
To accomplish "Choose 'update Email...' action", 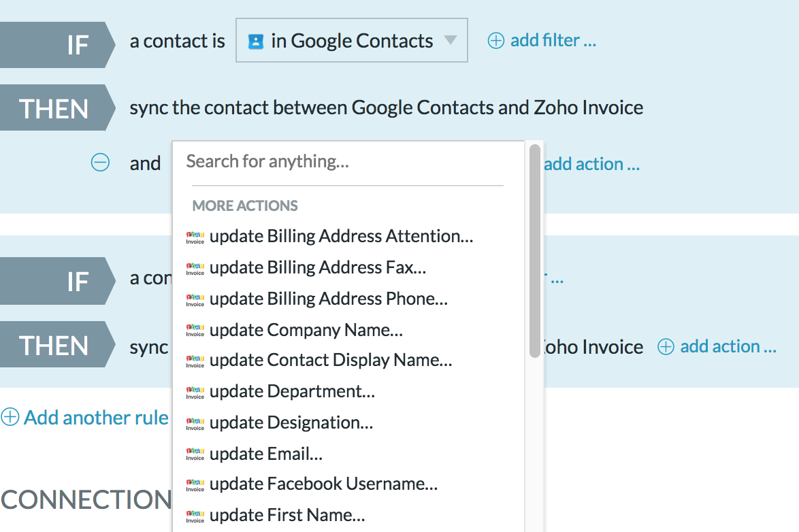I will [x=265, y=454].
